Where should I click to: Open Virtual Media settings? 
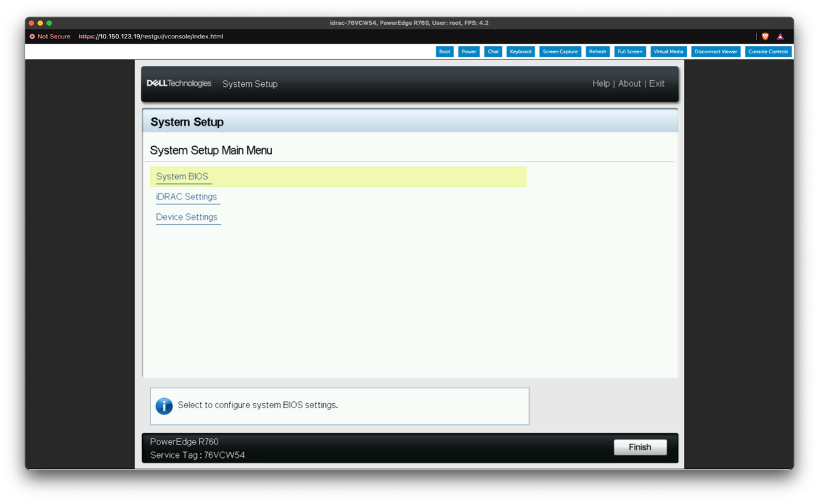coord(668,52)
